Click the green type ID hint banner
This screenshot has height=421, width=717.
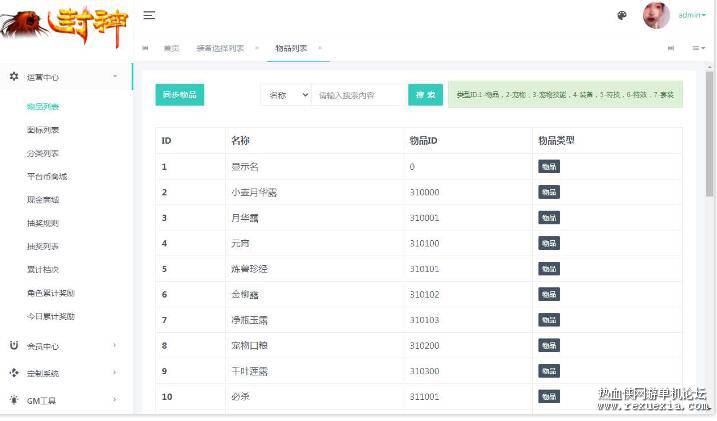tap(565, 95)
